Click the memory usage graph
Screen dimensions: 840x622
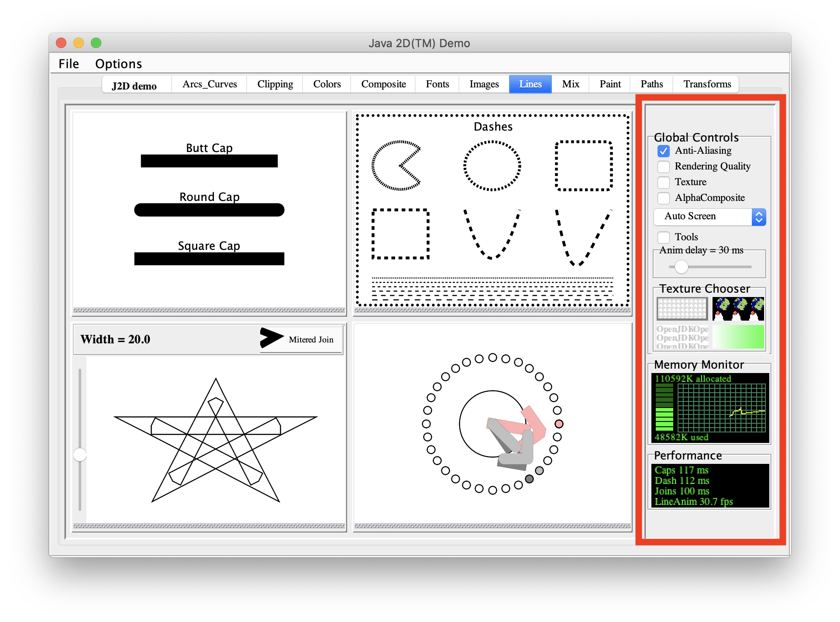pyautogui.click(x=721, y=408)
